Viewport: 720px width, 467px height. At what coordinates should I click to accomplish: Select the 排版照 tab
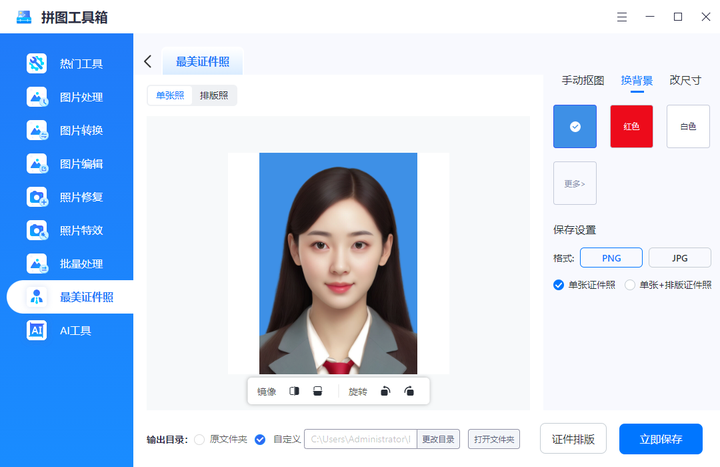click(x=214, y=96)
